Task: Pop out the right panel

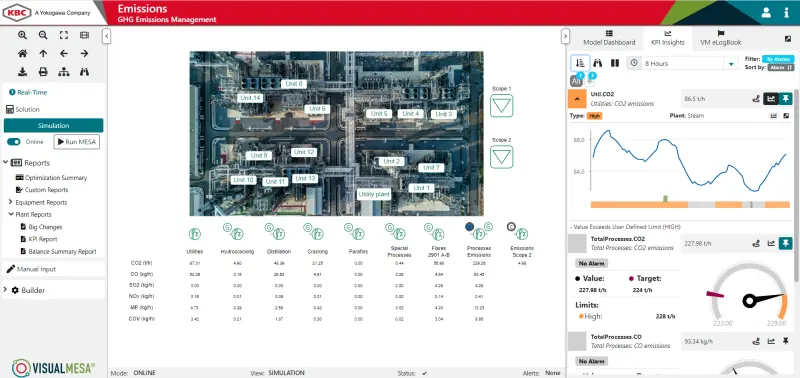Action: click(x=787, y=39)
